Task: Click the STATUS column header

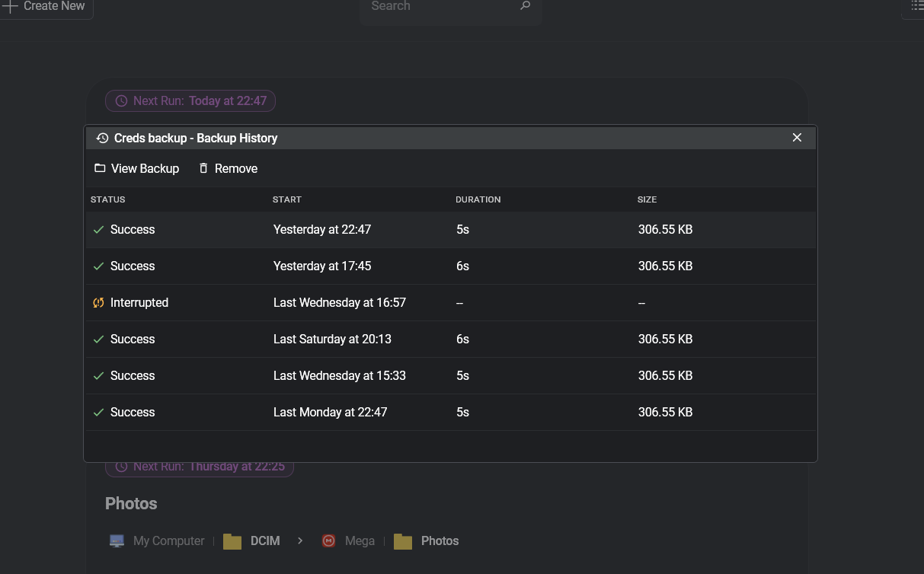Action: coord(107,199)
